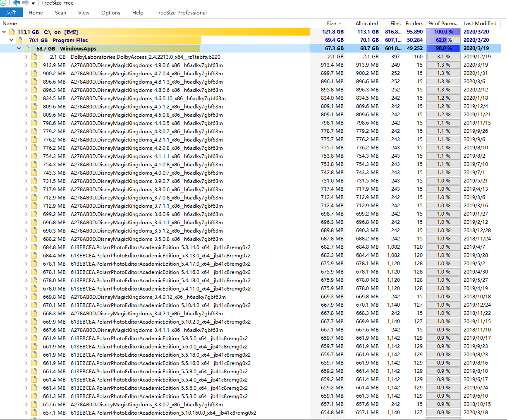Click the folder icon of the DolbyAccess row
507x420 pixels.
34,57
